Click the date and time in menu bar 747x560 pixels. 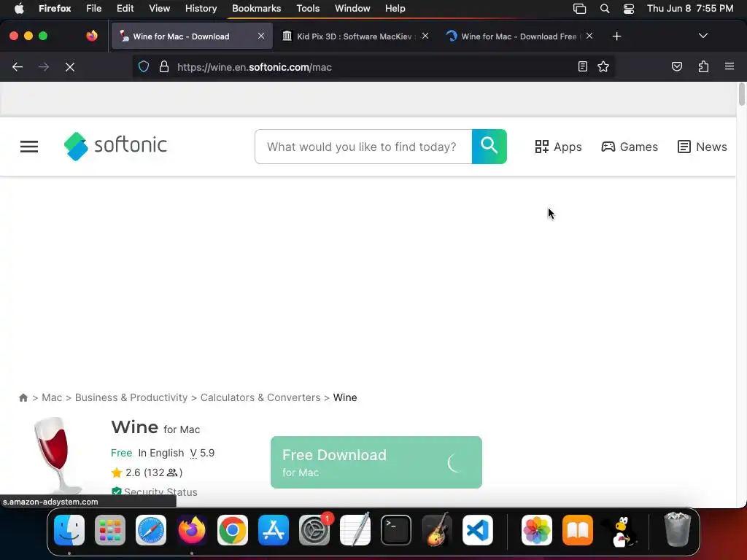tap(690, 9)
